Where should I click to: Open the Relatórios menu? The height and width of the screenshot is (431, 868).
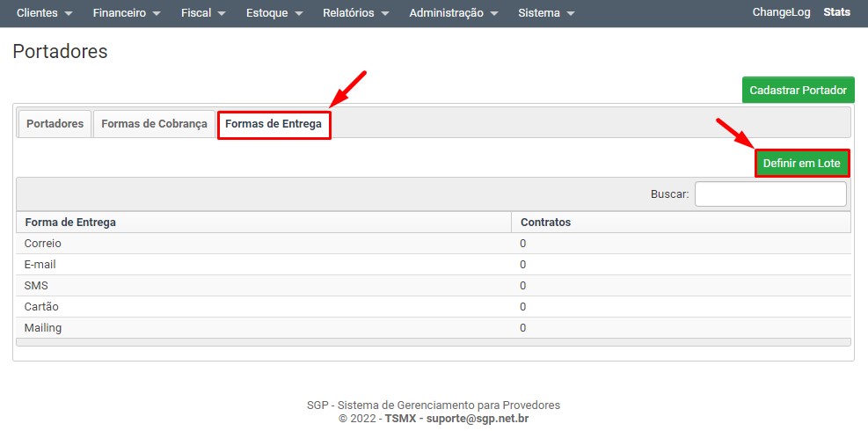pyautogui.click(x=354, y=13)
